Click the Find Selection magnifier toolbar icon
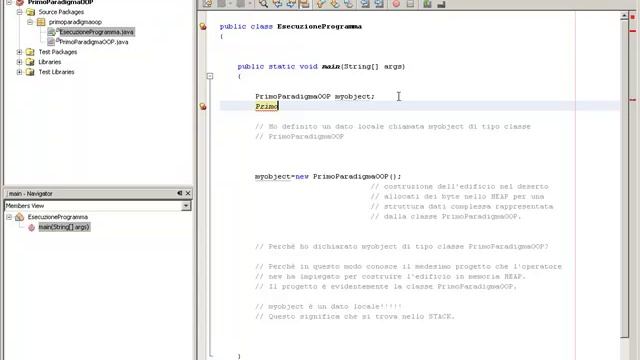Image resolution: width=640 pixels, height=360 pixels. click(264, 4)
